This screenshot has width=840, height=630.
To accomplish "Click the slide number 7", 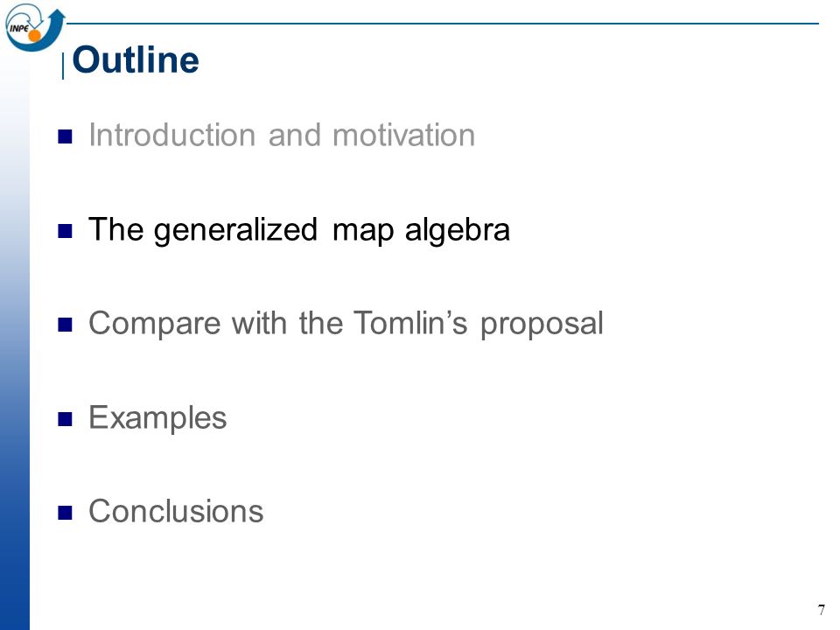I will 822,610.
